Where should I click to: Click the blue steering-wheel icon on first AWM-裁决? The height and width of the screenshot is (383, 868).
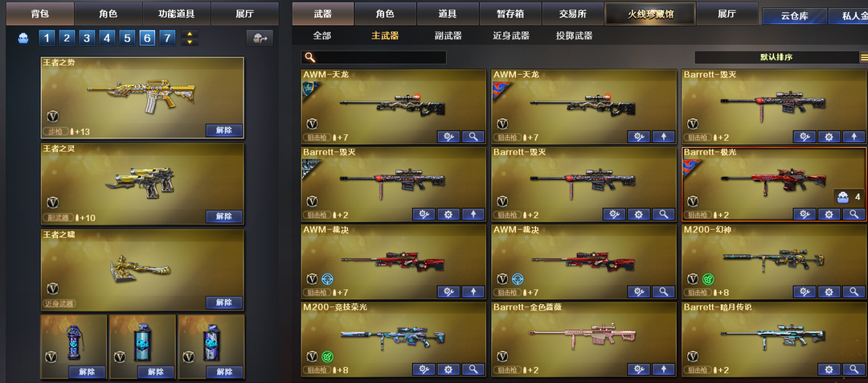click(327, 278)
